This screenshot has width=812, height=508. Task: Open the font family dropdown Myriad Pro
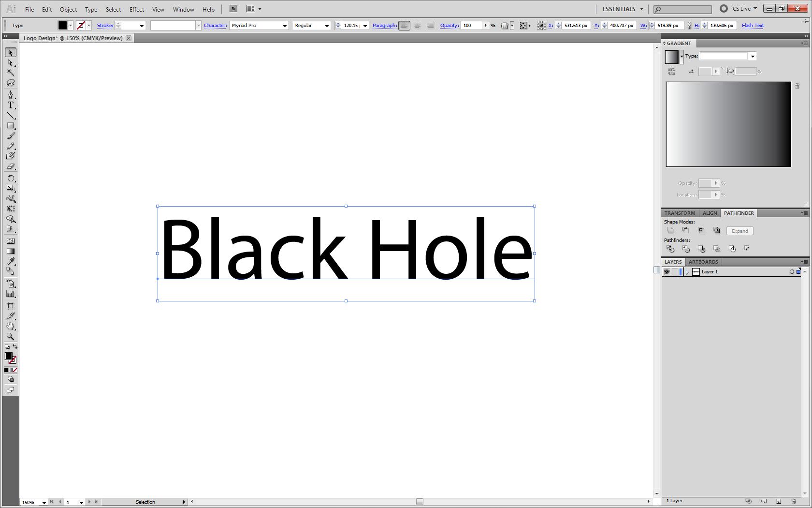tap(285, 26)
